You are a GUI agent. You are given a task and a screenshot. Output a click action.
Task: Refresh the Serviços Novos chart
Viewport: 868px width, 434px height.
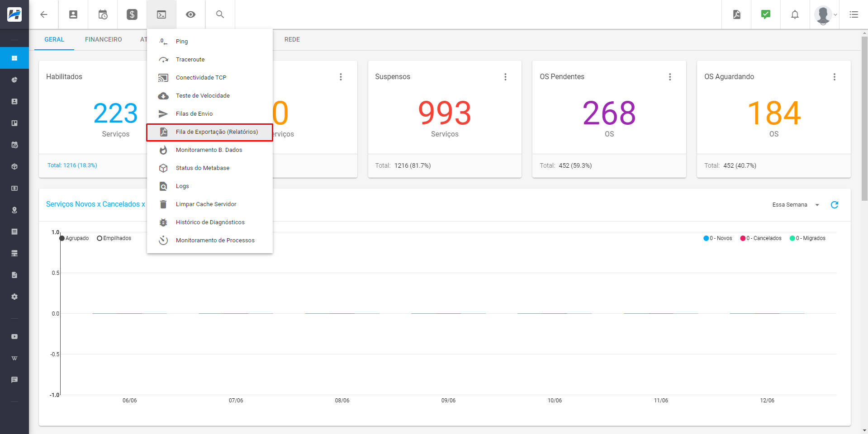835,205
